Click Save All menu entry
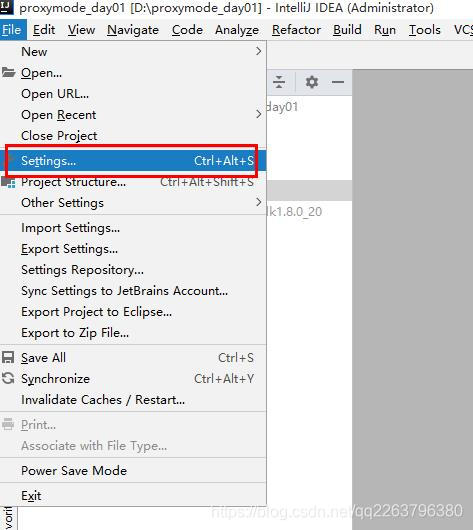 tap(133, 357)
